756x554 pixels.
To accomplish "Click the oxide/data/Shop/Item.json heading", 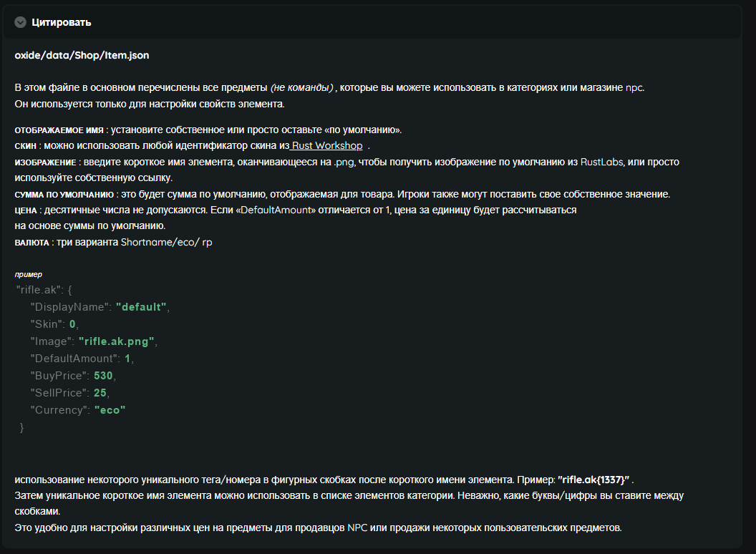I will point(82,54).
